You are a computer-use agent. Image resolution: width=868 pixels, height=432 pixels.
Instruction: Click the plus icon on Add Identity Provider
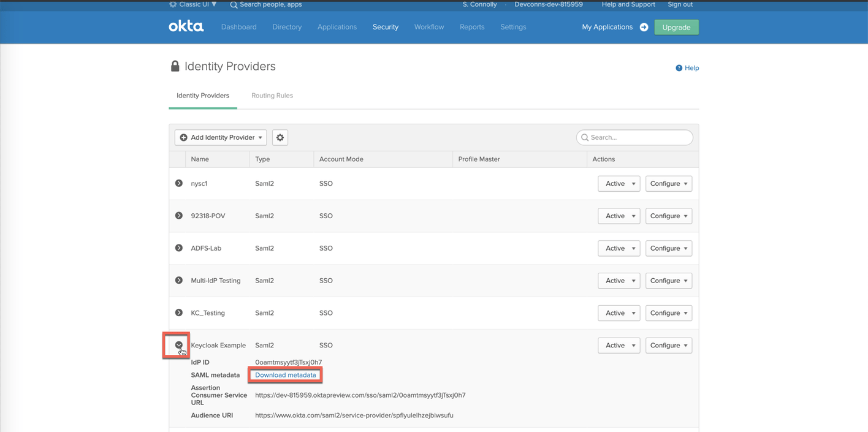point(184,137)
